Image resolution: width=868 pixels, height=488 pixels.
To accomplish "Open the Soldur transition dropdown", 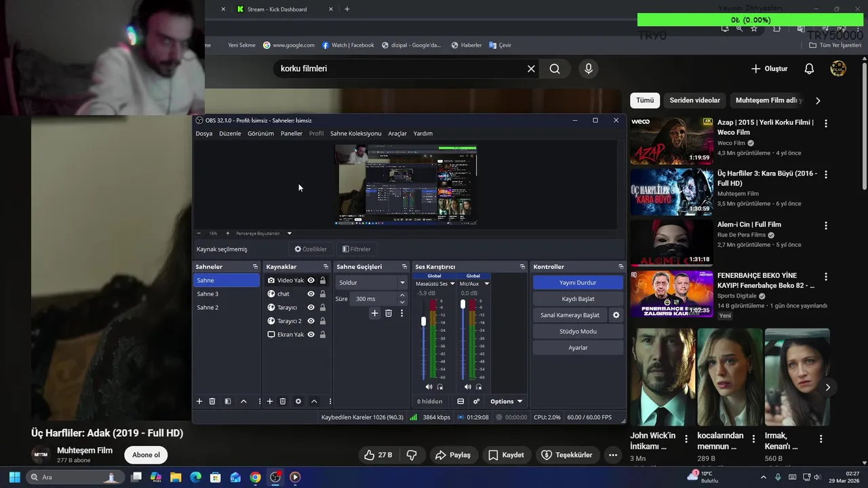I will 372,283.
